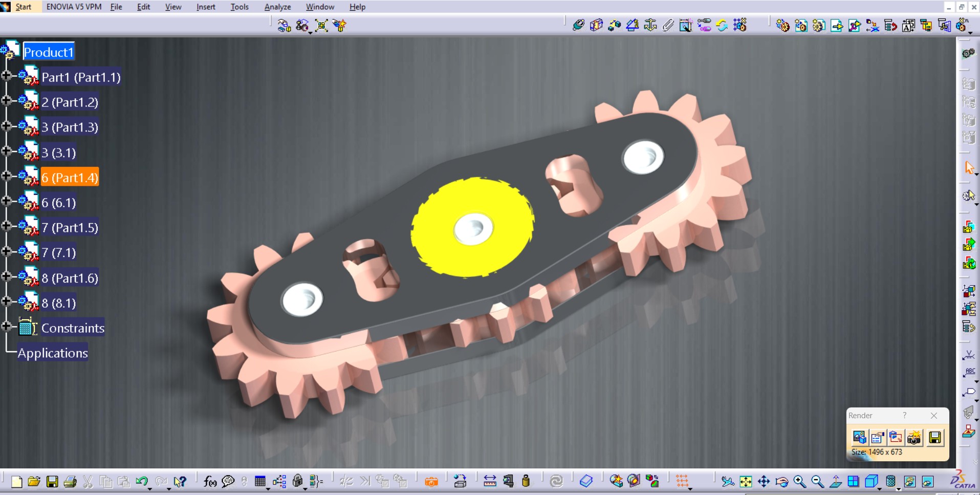This screenshot has height=495, width=980.
Task: Click the Render Shooting camera icon
Action: [x=914, y=438]
